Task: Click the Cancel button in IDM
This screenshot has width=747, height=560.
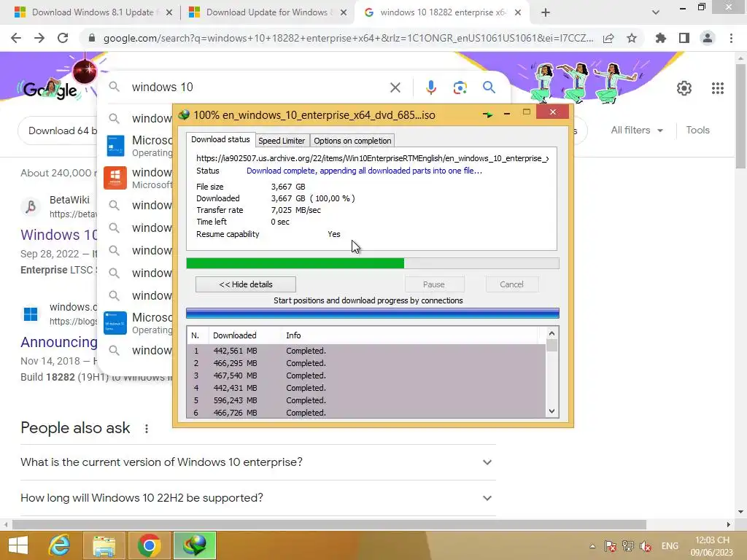Action: [x=511, y=284]
